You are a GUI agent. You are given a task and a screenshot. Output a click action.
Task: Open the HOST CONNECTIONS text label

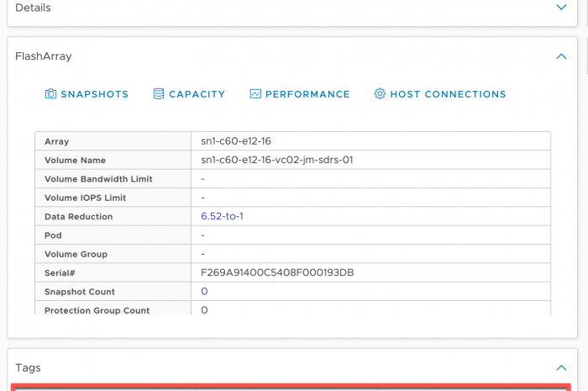point(448,94)
